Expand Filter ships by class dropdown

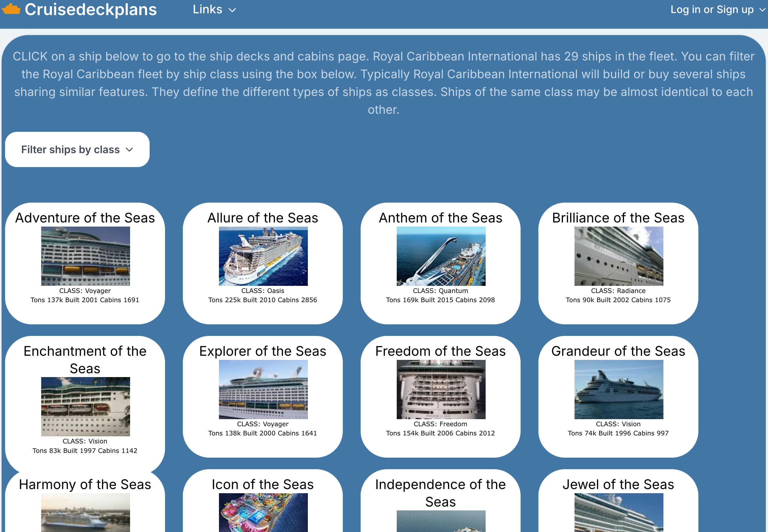click(77, 149)
